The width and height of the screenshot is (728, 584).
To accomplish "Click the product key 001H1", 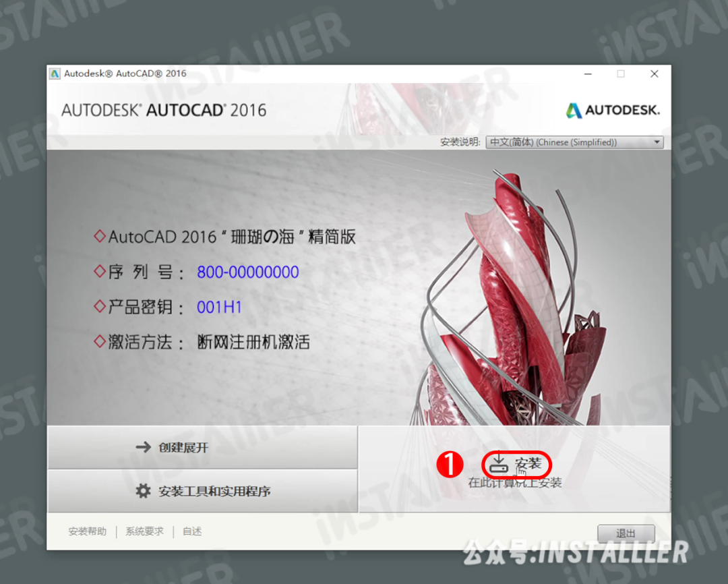I will coord(219,307).
